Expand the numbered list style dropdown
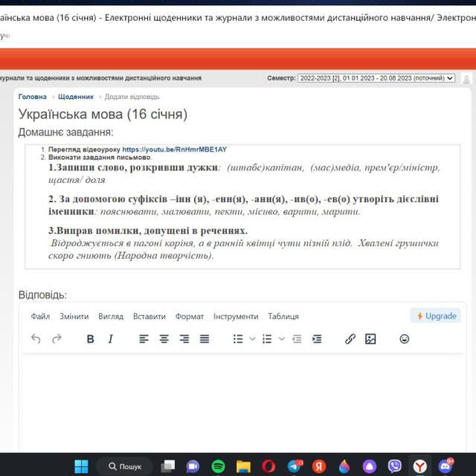Image resolution: width=476 pixels, height=476 pixels. pyautogui.click(x=282, y=339)
